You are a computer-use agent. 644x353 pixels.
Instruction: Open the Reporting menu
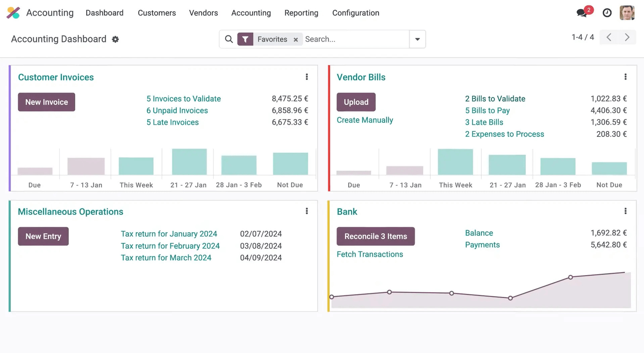pyautogui.click(x=301, y=13)
